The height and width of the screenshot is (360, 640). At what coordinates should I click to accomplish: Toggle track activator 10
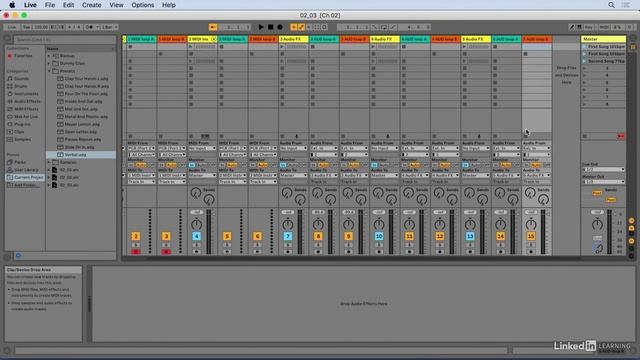[x=379, y=236]
